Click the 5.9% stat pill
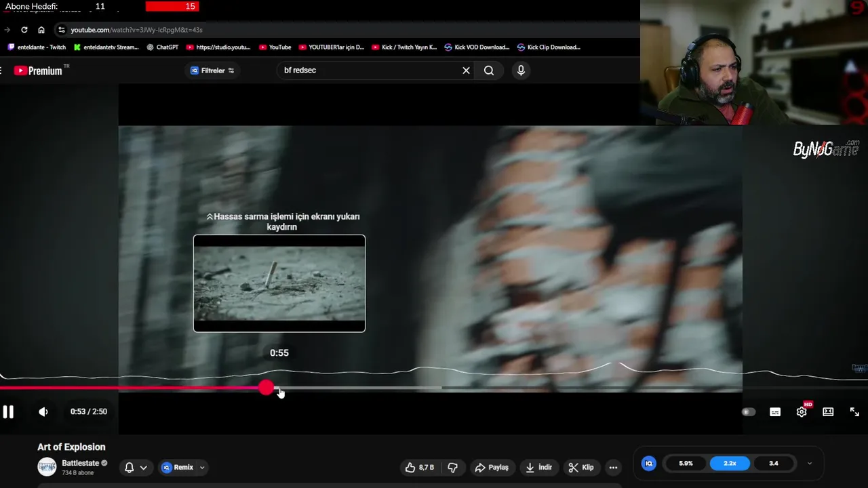This screenshot has height=488, width=868. point(686,464)
